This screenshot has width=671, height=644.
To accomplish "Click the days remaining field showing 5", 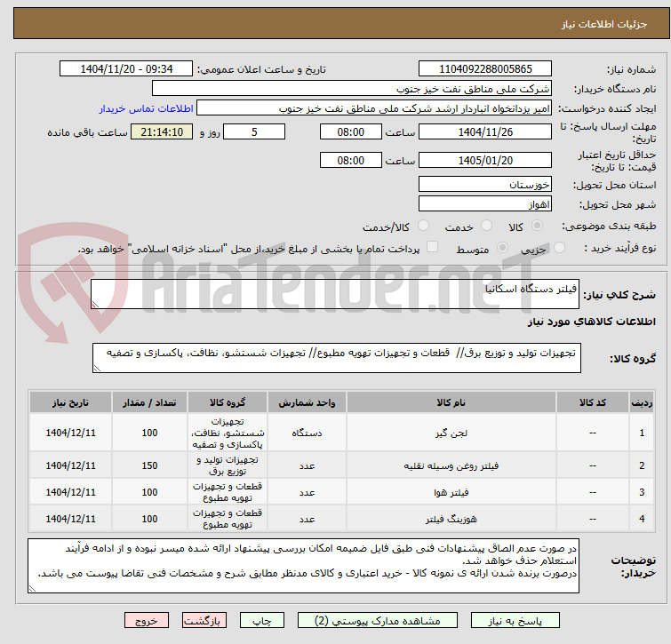I will [x=254, y=131].
